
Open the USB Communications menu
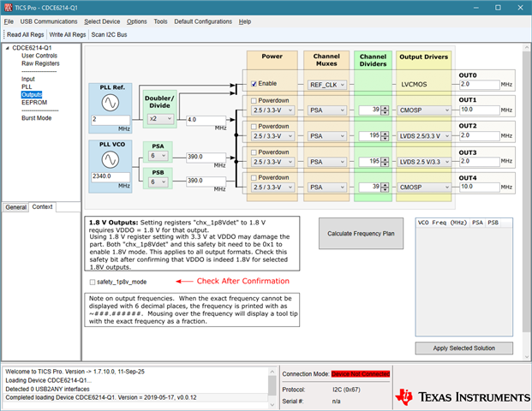point(49,21)
